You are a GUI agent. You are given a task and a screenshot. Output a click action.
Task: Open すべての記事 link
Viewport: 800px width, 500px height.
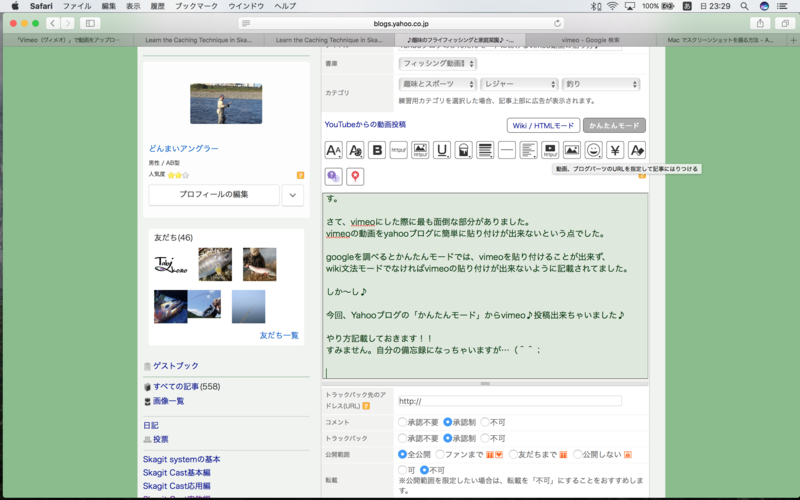(176, 387)
